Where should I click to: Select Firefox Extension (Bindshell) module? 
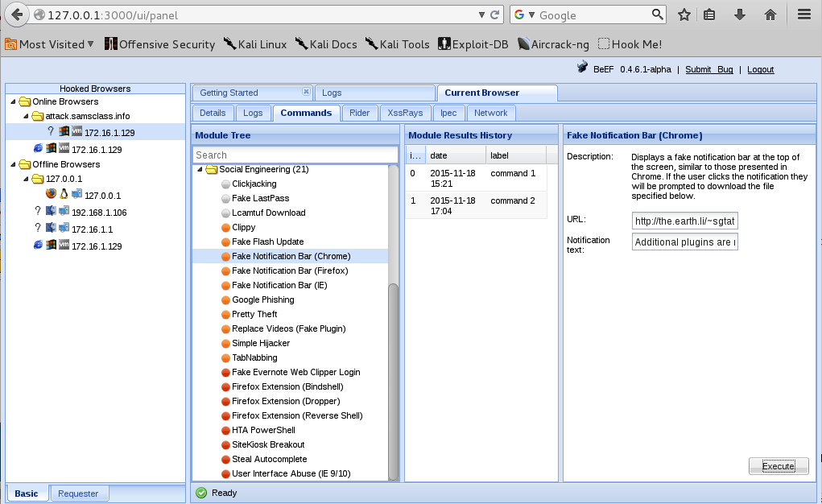tap(287, 386)
